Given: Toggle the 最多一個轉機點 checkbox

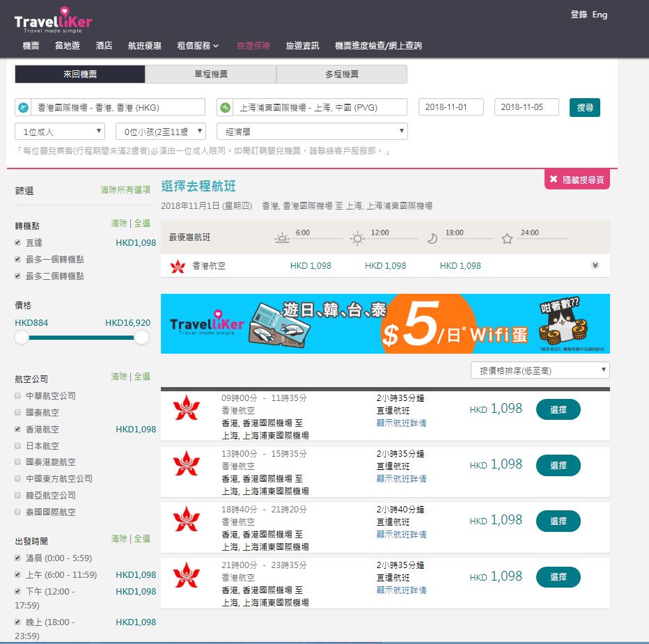Looking at the screenshot, I should click(x=17, y=259).
